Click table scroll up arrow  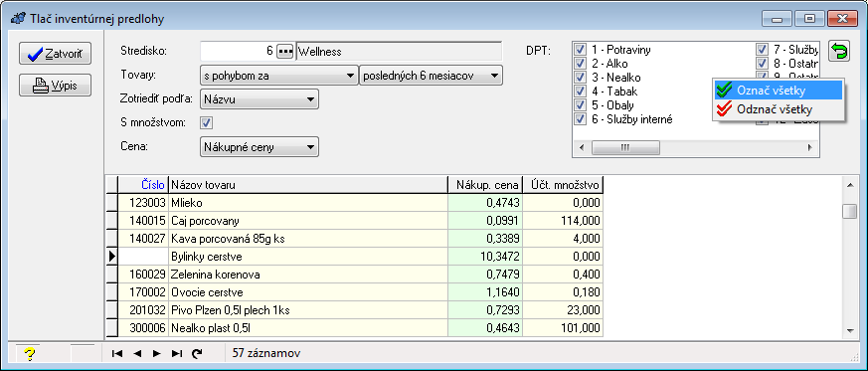pyautogui.click(x=850, y=184)
